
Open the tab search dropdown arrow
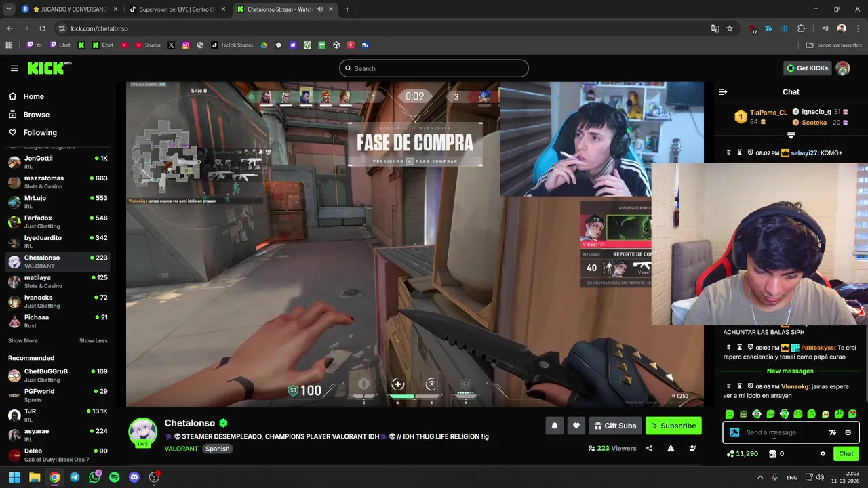9,9
